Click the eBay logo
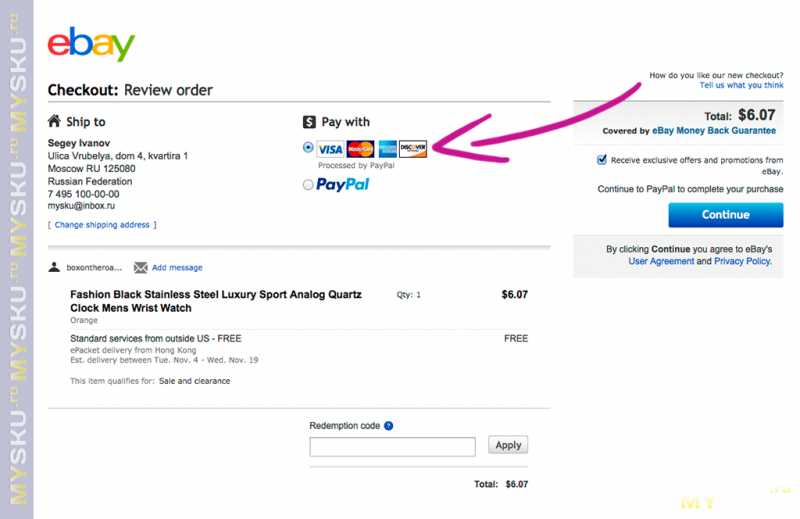Image resolution: width=800 pixels, height=519 pixels. coord(91,44)
